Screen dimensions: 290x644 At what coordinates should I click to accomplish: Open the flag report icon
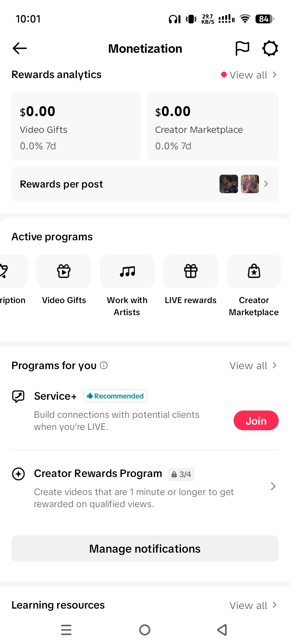pyautogui.click(x=242, y=49)
